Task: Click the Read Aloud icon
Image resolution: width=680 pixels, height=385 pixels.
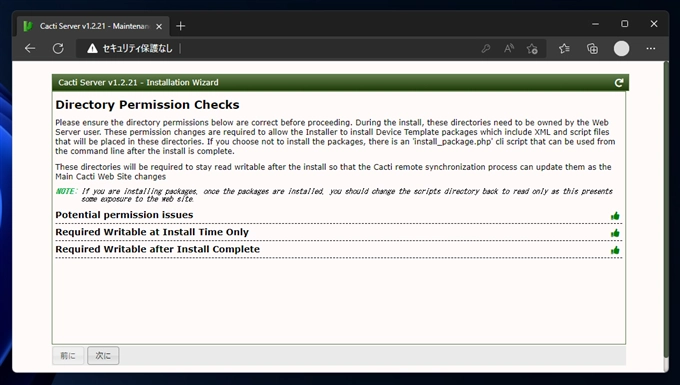Action: (509, 49)
